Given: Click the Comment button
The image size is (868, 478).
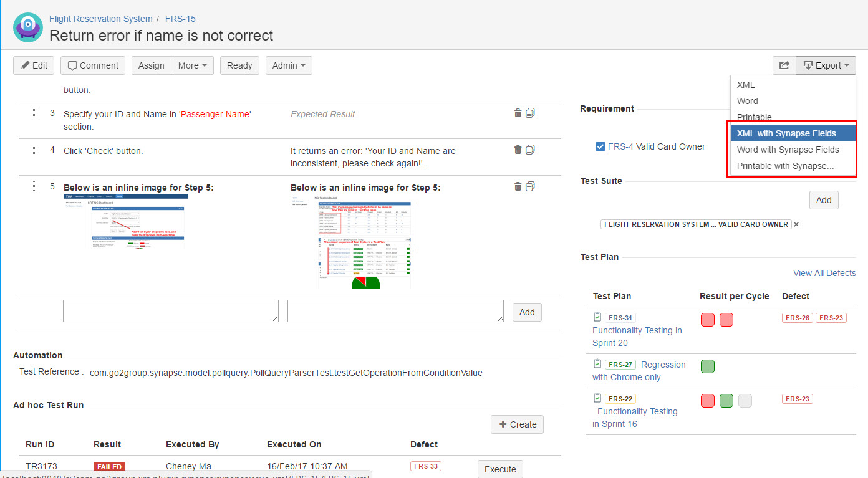Looking at the screenshot, I should (x=93, y=65).
